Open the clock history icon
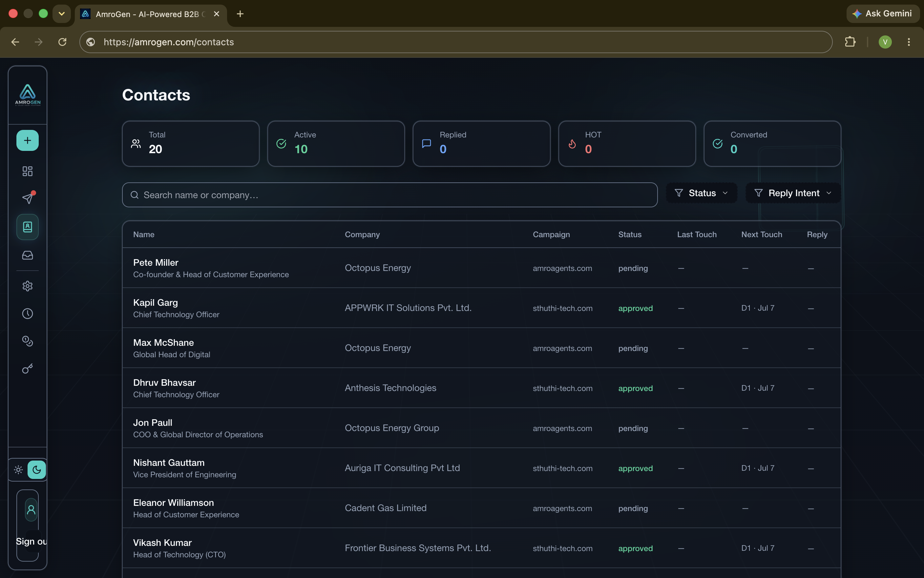Screen dimensions: 924x578 (28, 314)
